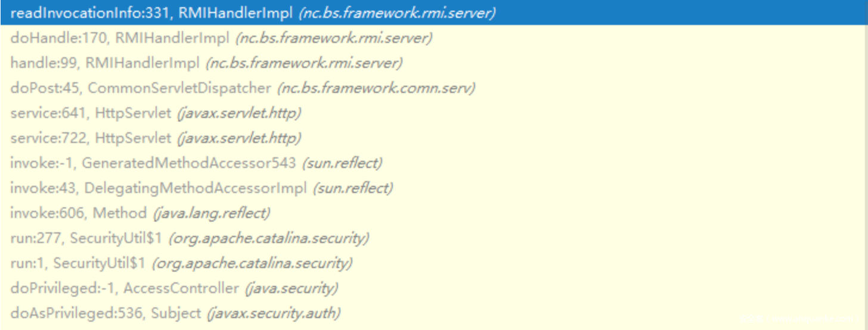Viewport: 868px width, 330px height.
Task: Click the nc.bs.framework.comn.serv package label
Action: pyautogui.click(x=376, y=88)
